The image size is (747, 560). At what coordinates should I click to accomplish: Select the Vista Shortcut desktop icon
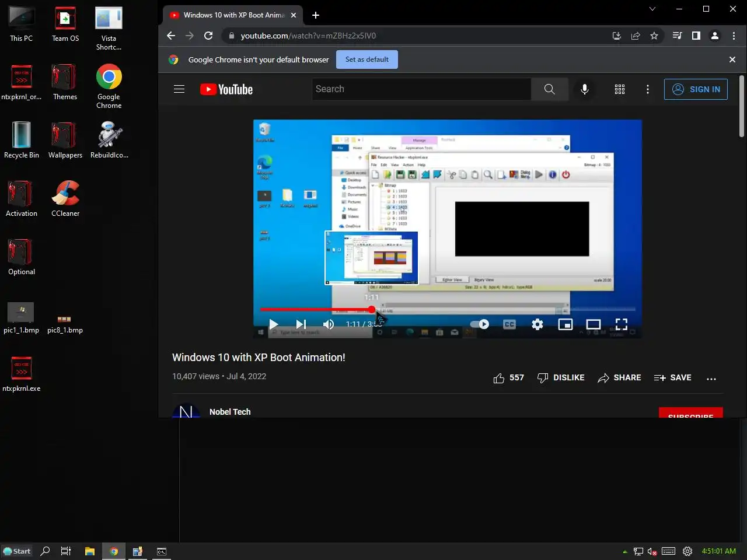point(109,29)
